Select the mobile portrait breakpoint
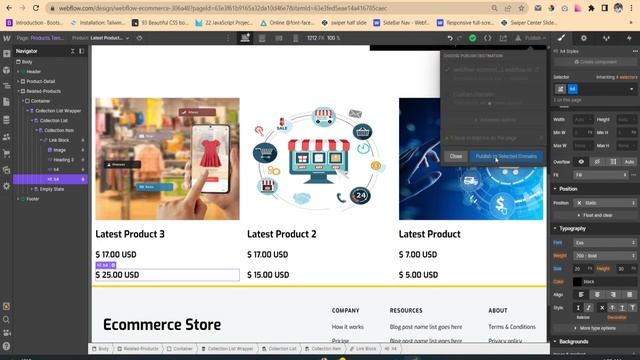Screen dimensions: 640x360 [296, 38]
